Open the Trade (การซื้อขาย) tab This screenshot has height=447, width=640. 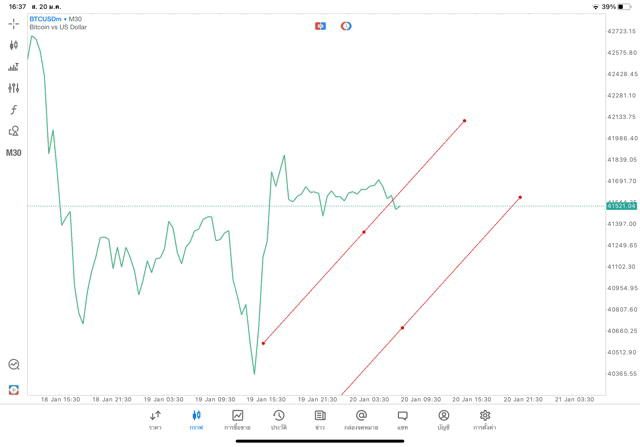point(238,419)
